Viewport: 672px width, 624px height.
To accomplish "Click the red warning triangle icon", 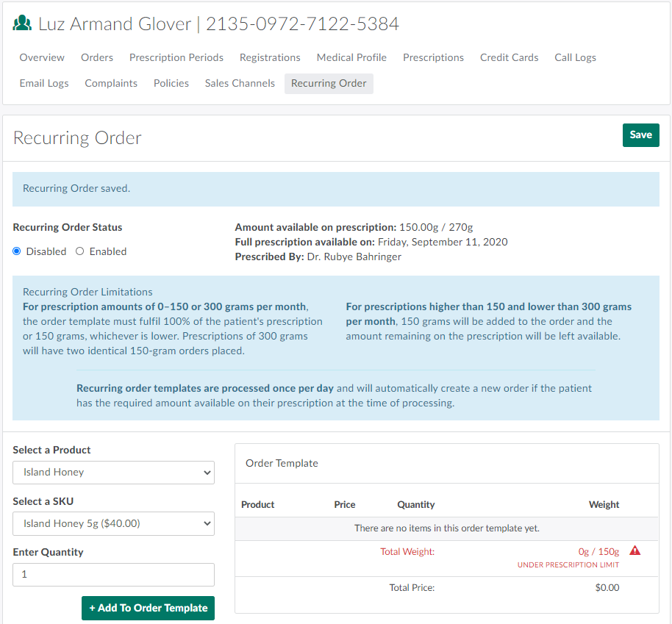I will click(x=635, y=551).
